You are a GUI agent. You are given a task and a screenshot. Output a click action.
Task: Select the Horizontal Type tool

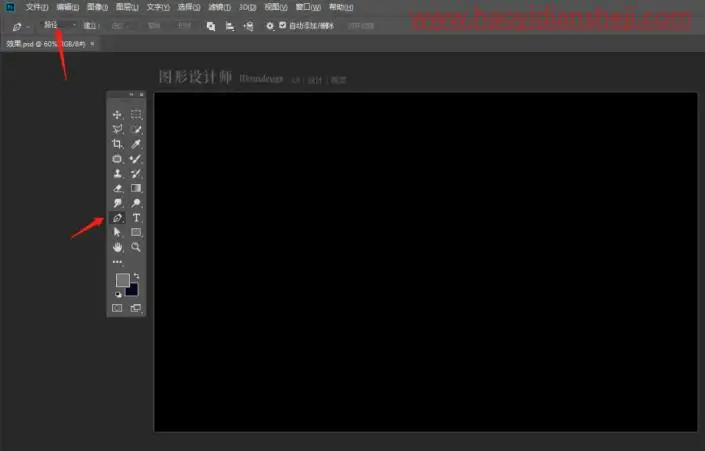click(136, 218)
